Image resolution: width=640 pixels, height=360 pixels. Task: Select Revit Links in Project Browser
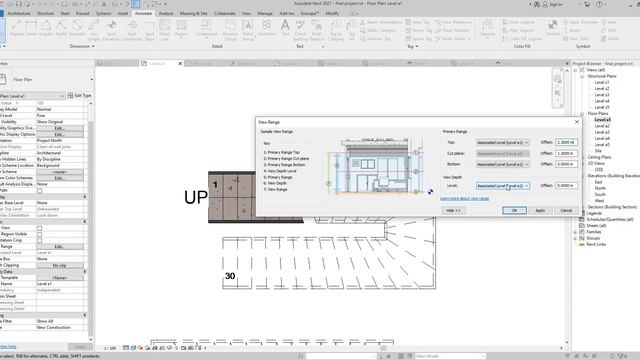click(x=596, y=244)
